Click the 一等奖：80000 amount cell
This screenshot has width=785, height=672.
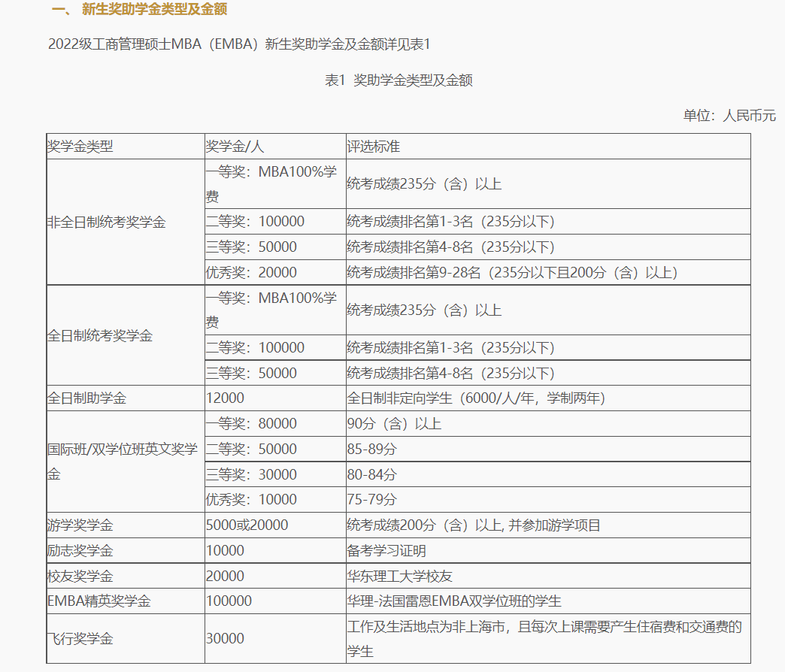[252, 424]
